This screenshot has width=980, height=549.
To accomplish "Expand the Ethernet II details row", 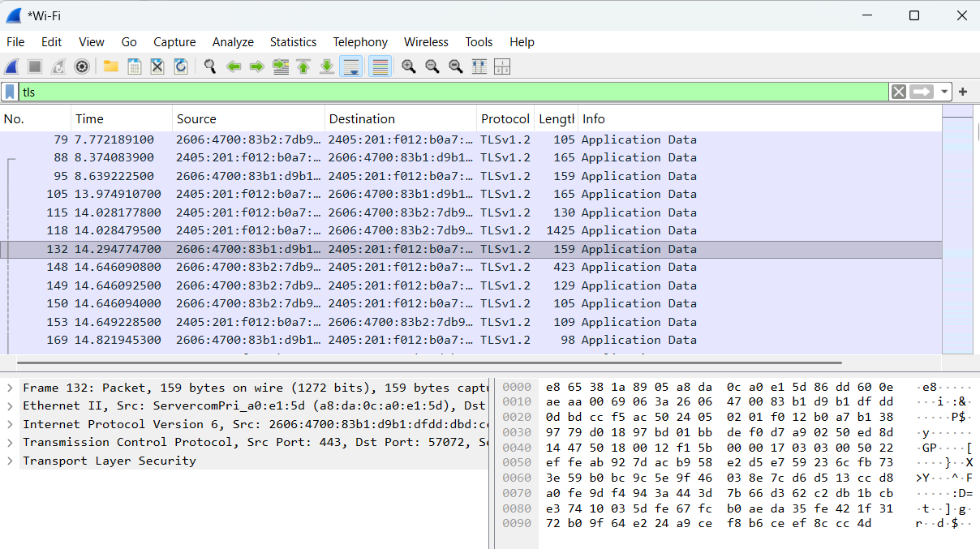I will pyautogui.click(x=10, y=405).
